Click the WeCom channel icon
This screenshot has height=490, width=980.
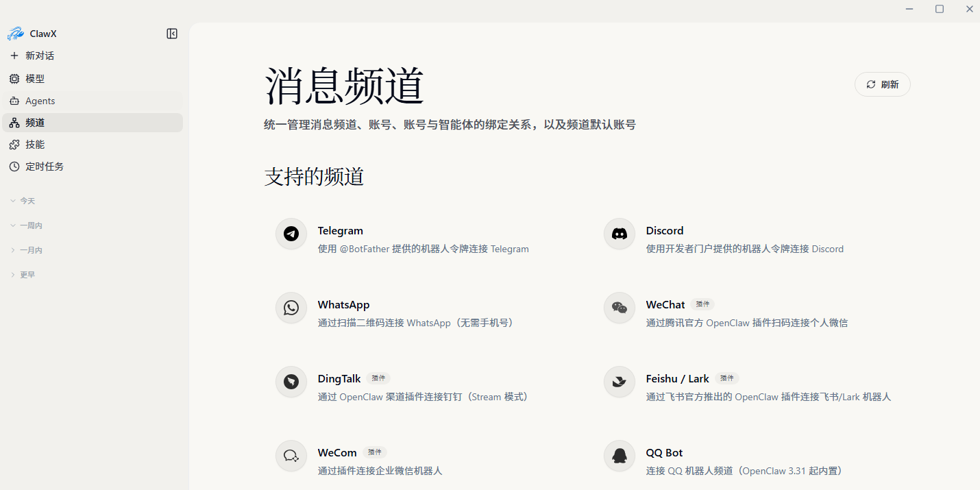pyautogui.click(x=291, y=456)
